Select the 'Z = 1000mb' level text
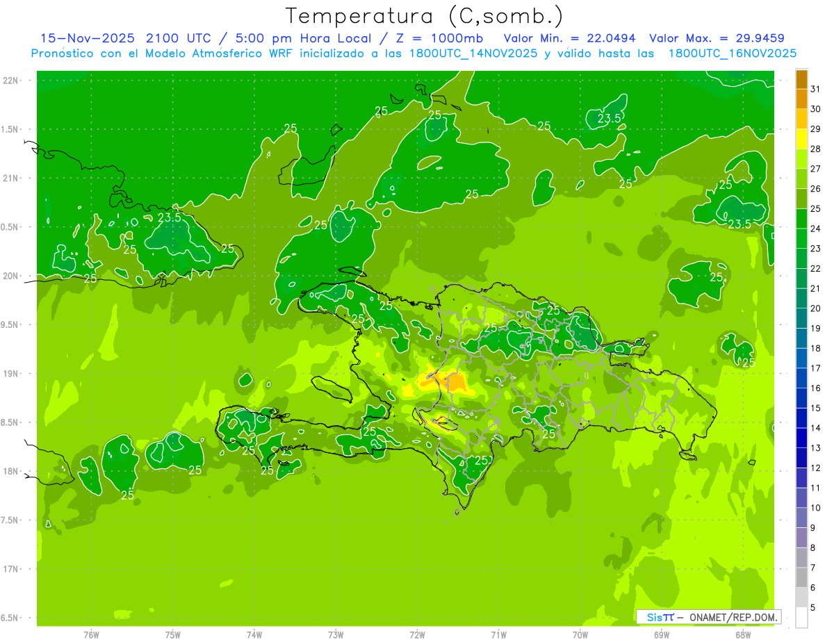 [440, 38]
